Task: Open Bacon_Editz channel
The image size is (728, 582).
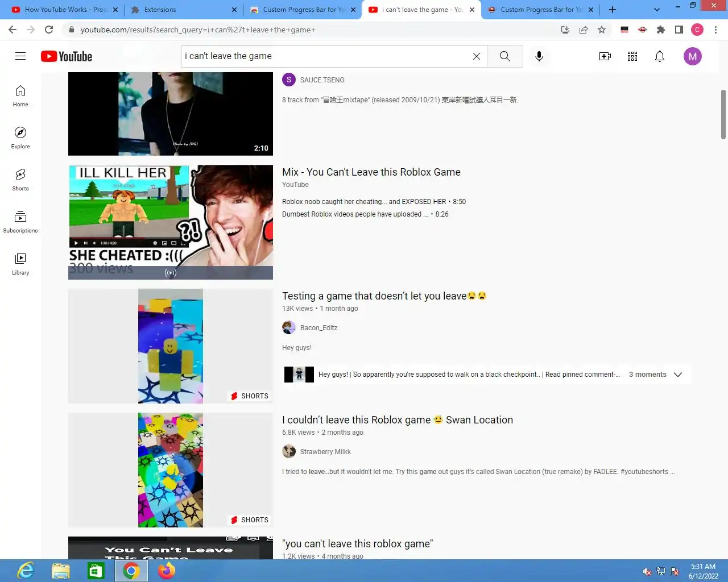Action: point(318,328)
